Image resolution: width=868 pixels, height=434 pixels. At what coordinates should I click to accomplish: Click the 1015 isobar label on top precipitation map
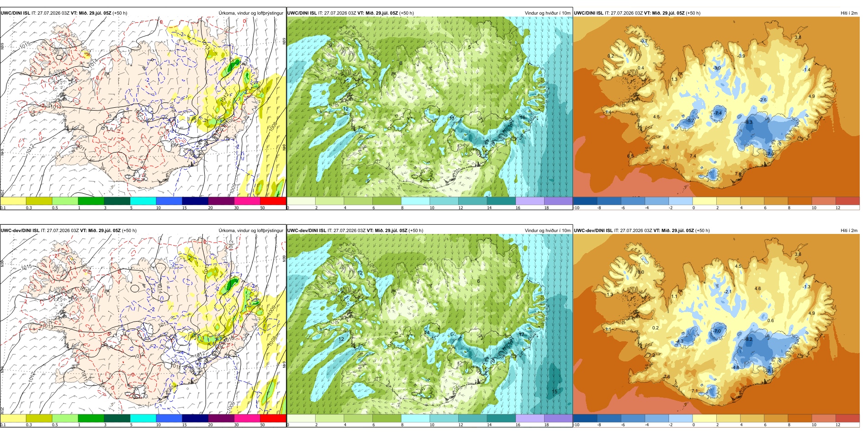(x=25, y=44)
